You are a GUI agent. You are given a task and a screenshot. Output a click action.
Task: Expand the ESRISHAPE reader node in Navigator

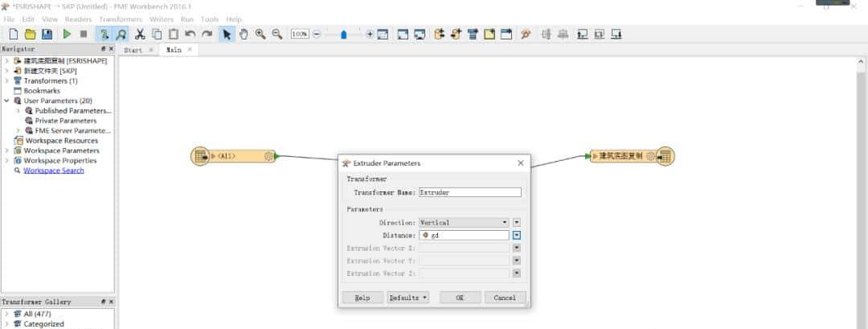coord(6,61)
